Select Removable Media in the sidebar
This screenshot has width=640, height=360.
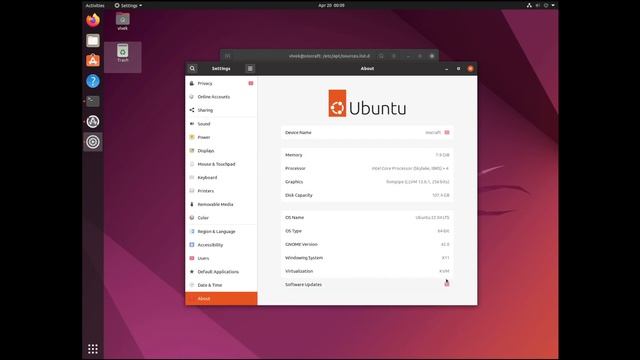[x=221, y=204]
